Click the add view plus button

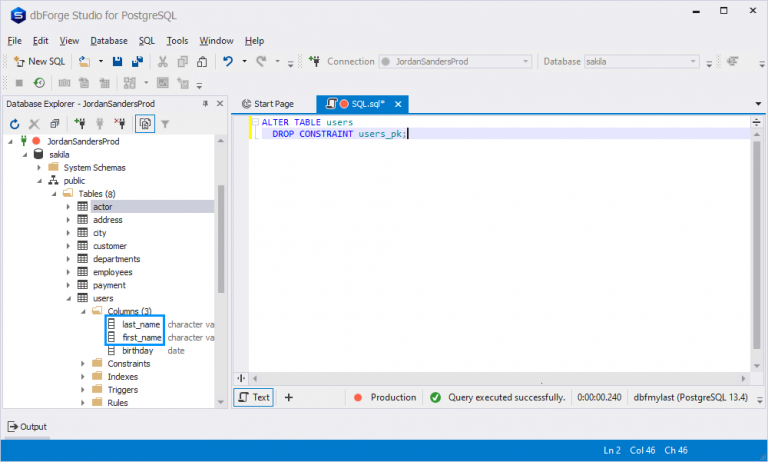click(288, 397)
